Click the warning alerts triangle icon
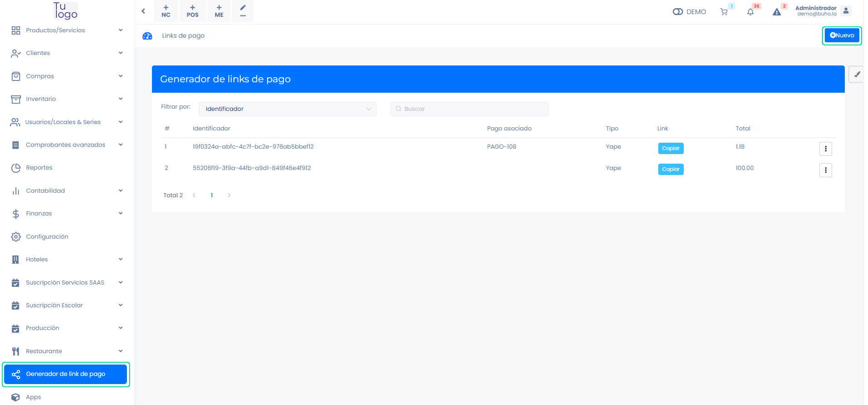The width and height of the screenshot is (868, 405). click(x=777, y=12)
